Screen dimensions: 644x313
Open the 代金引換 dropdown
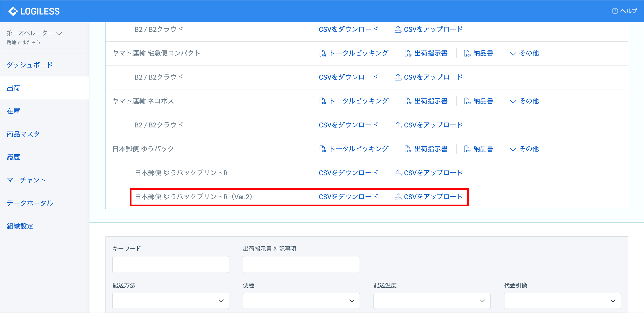pyautogui.click(x=563, y=301)
